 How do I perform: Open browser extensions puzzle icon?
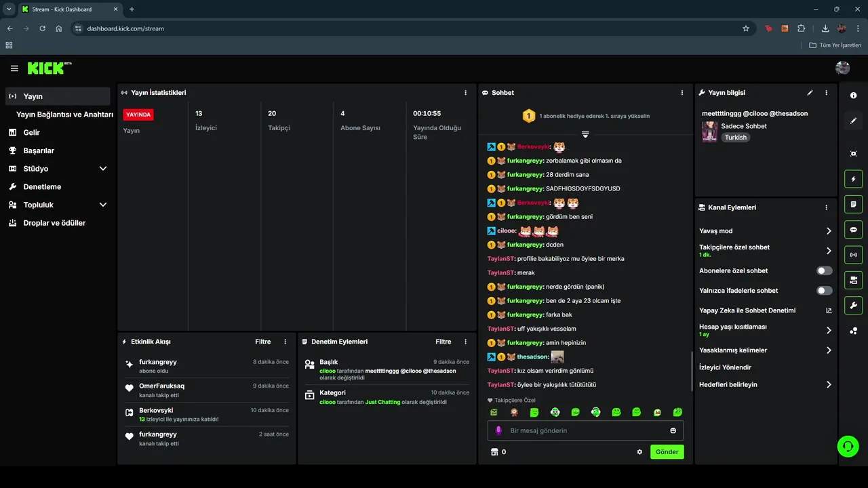point(802,28)
